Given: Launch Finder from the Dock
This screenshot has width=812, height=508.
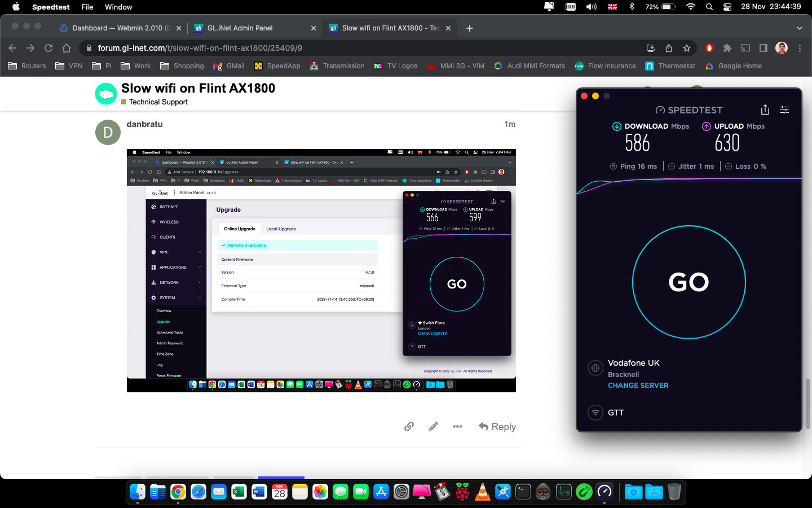Looking at the screenshot, I should [x=137, y=492].
